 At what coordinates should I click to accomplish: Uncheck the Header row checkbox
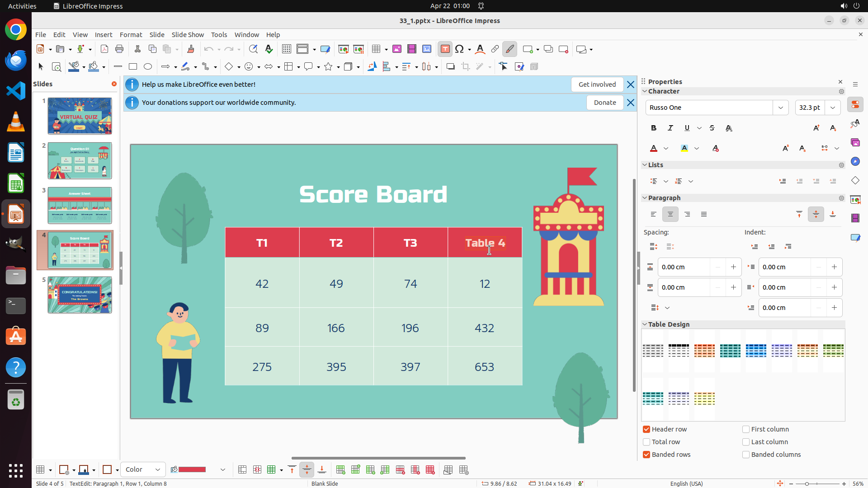pyautogui.click(x=646, y=429)
